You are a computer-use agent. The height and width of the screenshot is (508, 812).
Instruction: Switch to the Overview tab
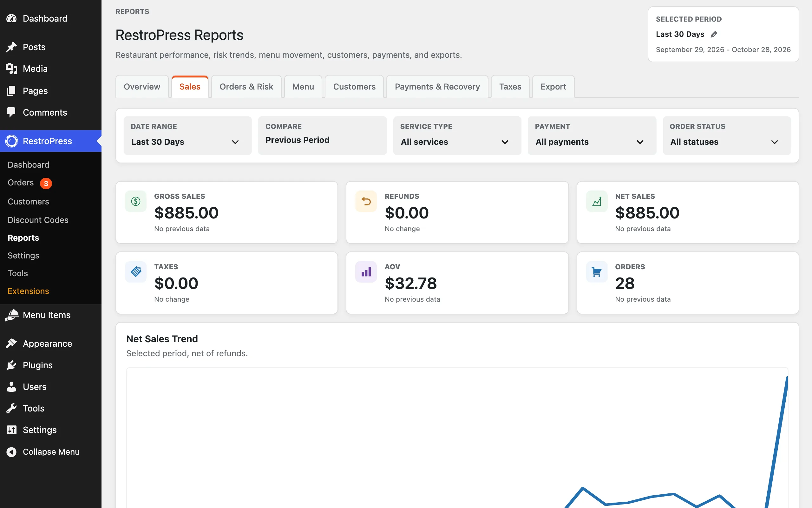pyautogui.click(x=142, y=87)
